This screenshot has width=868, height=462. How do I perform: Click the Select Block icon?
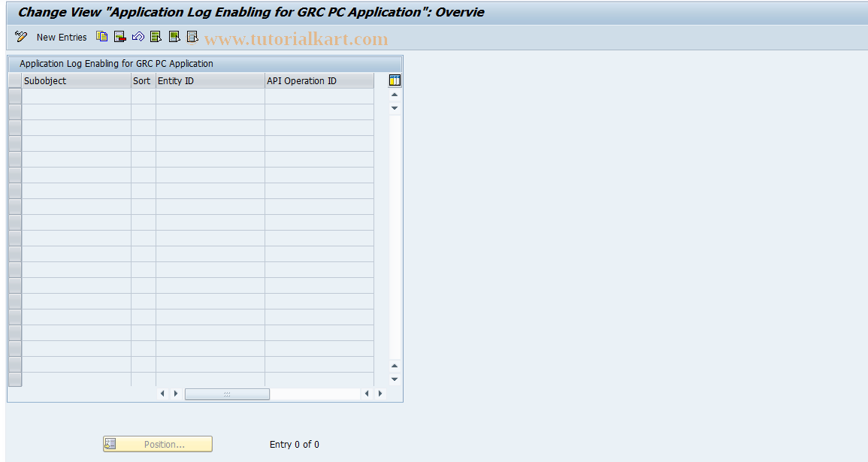click(x=174, y=37)
